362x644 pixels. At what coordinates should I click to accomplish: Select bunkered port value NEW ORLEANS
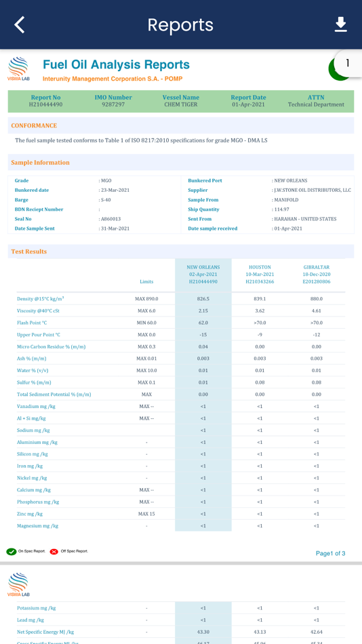tap(290, 181)
